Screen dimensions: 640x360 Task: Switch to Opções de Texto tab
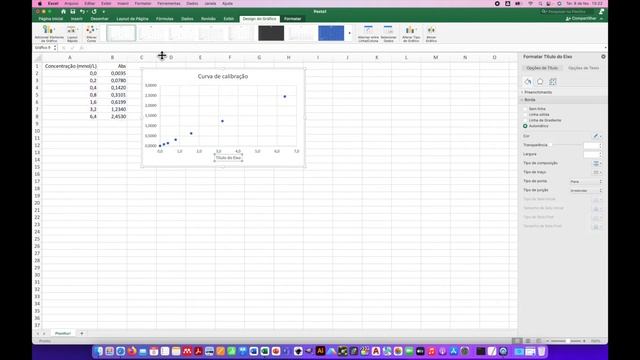(x=583, y=68)
